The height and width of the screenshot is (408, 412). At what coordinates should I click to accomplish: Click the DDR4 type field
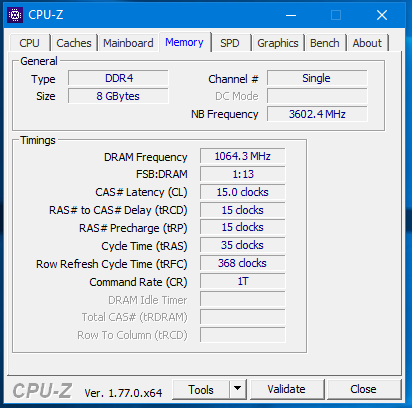pos(118,78)
